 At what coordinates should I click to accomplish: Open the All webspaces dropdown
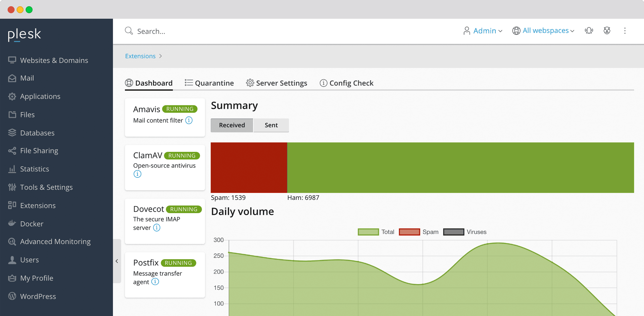[x=544, y=31]
